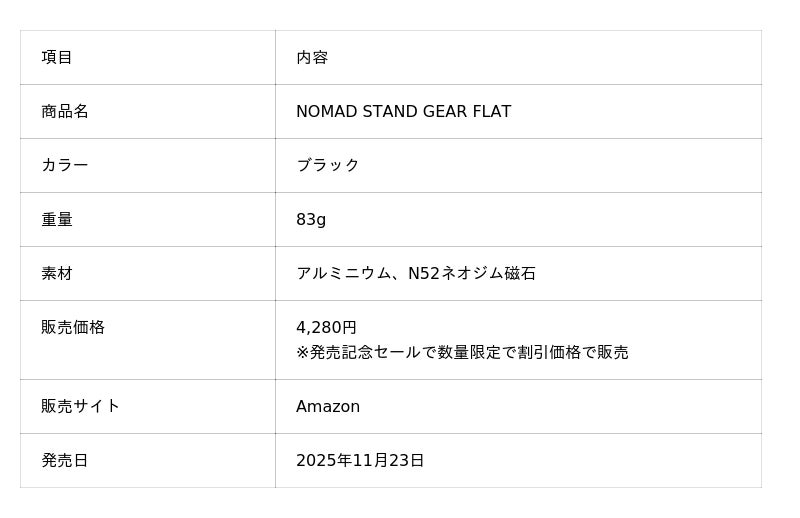The image size is (800, 518).
Task: Click the 内容 header cell
Action: (312, 57)
